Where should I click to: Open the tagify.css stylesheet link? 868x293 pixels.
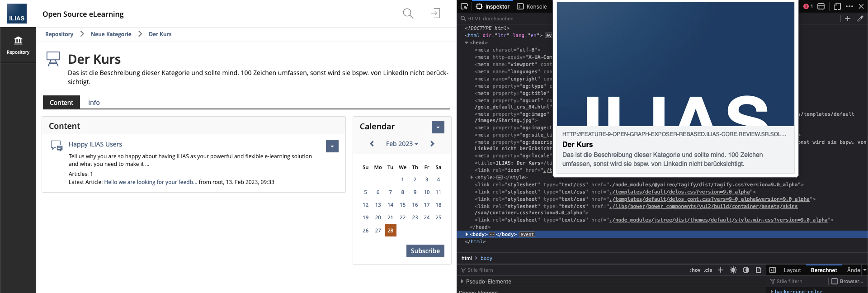coord(703,184)
